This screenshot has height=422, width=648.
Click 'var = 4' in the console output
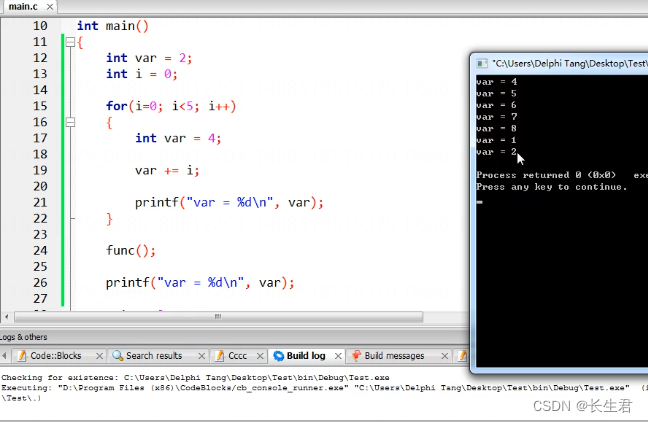[497, 82]
